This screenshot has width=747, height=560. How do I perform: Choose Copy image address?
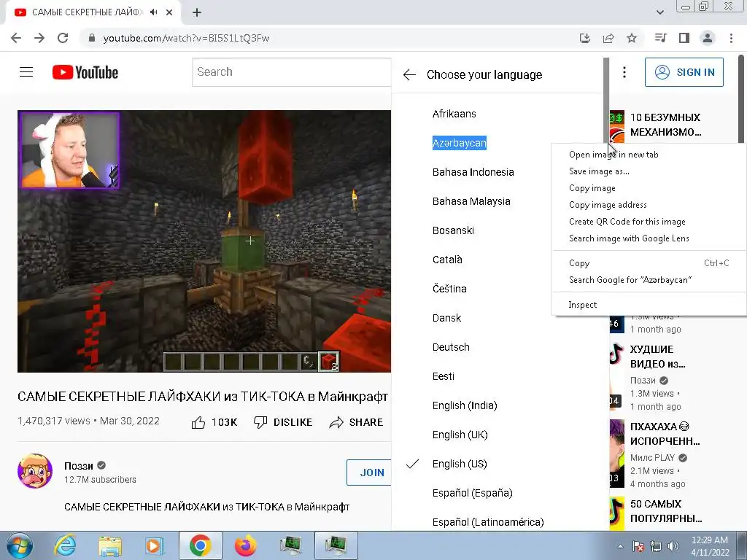coord(649,205)
